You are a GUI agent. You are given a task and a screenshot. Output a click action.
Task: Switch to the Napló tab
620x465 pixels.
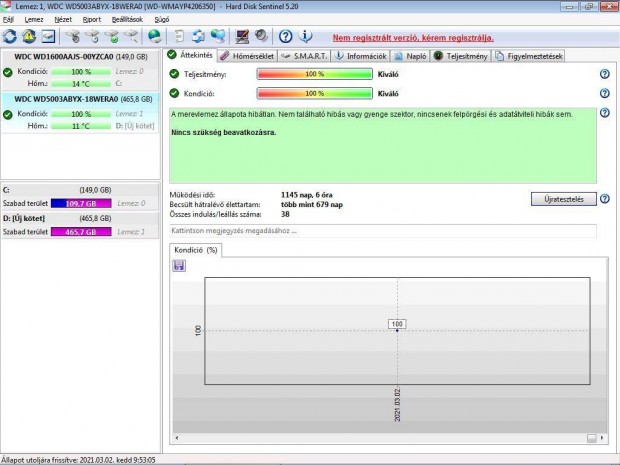click(x=410, y=56)
